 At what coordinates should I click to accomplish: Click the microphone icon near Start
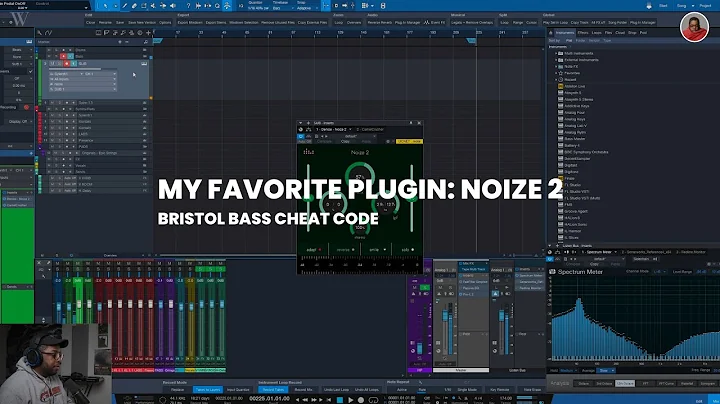click(648, 6)
